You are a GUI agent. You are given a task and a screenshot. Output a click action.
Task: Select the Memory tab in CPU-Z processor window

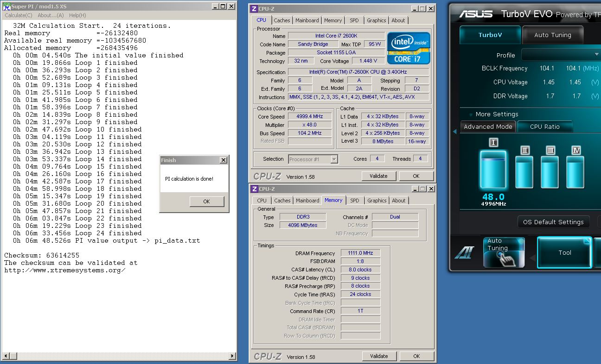[x=333, y=20]
